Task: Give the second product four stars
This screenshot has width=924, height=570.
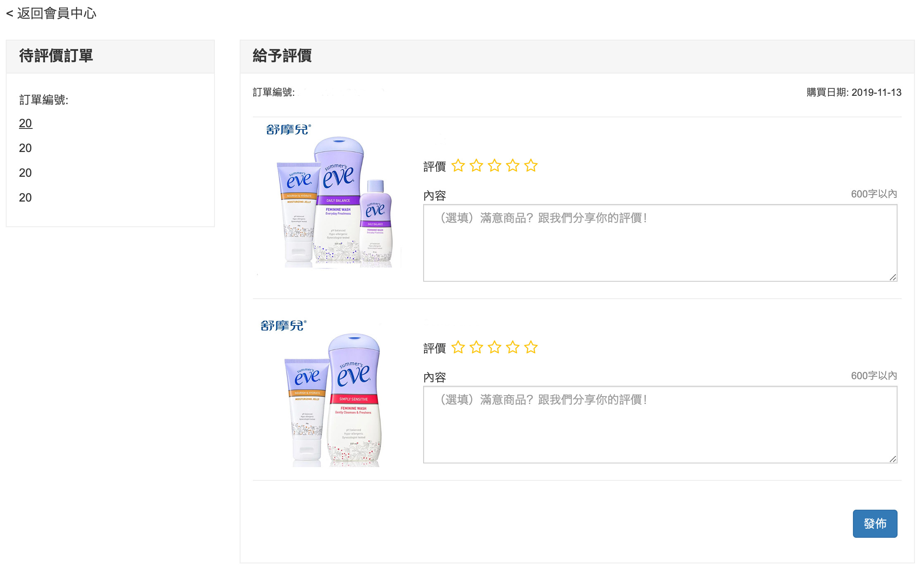Action: click(512, 348)
